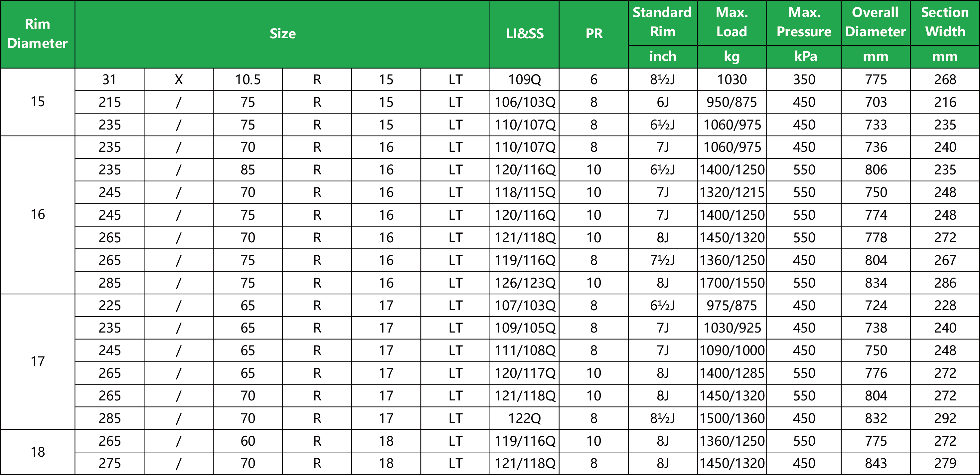Click the 120/117Q cell
Screen dimensions: 980x475
pos(525,373)
